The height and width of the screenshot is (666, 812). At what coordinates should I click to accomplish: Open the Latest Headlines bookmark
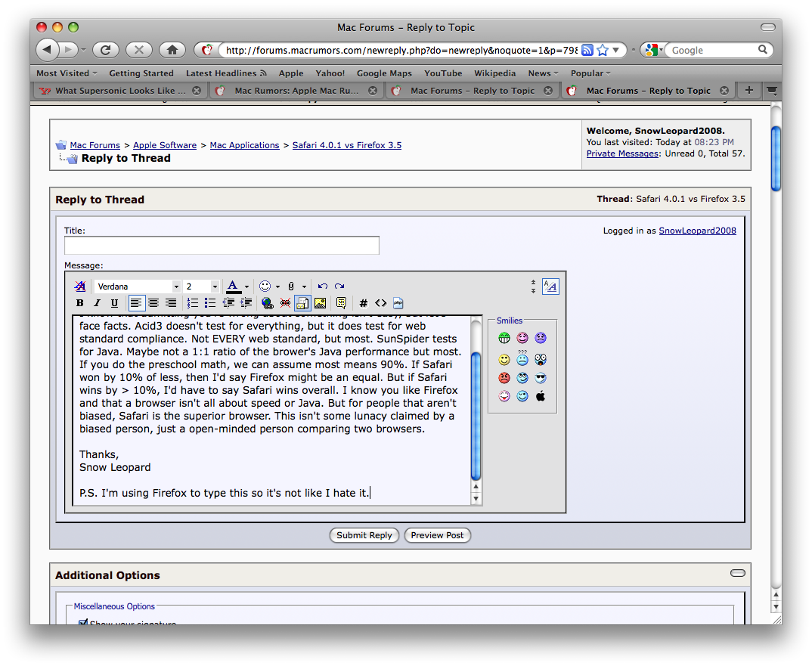(226, 73)
